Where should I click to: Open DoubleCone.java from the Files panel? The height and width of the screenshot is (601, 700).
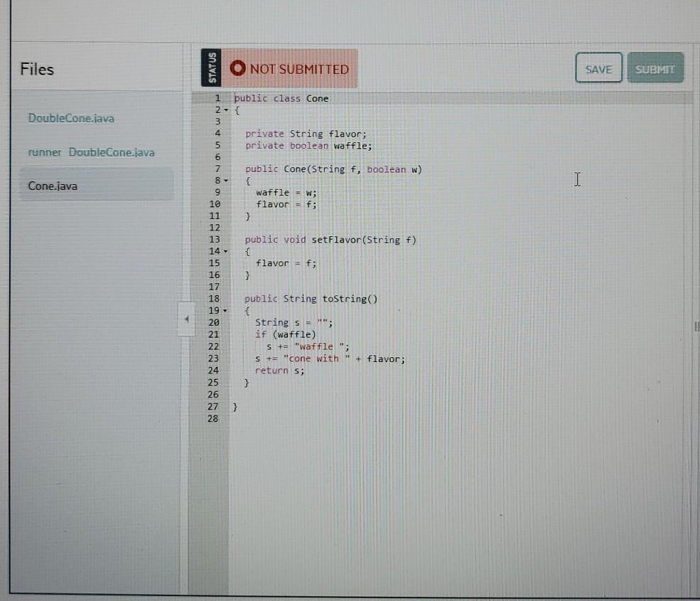pyautogui.click(x=70, y=118)
